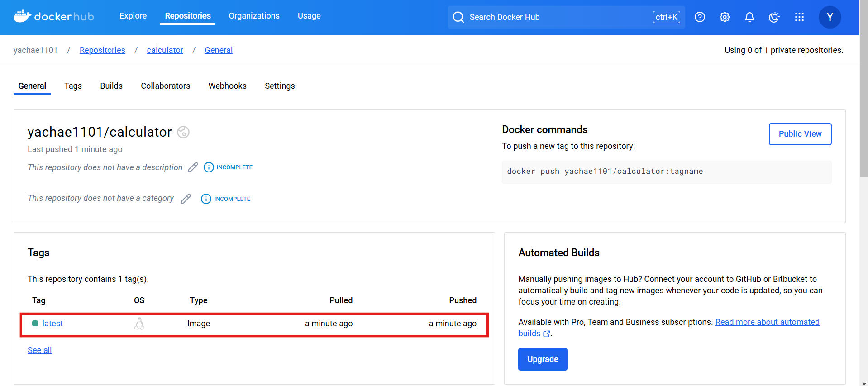The image size is (868, 386).
Task: Click the Automated Builds heading
Action: click(559, 253)
